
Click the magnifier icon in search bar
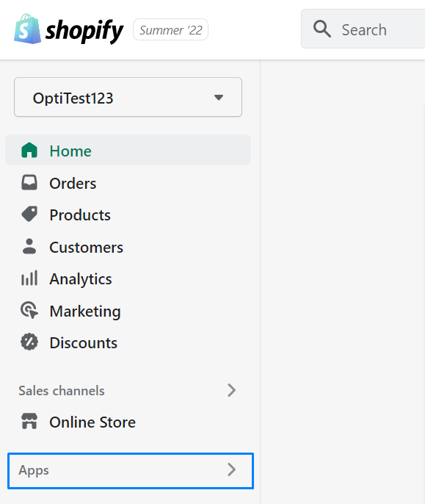322,29
